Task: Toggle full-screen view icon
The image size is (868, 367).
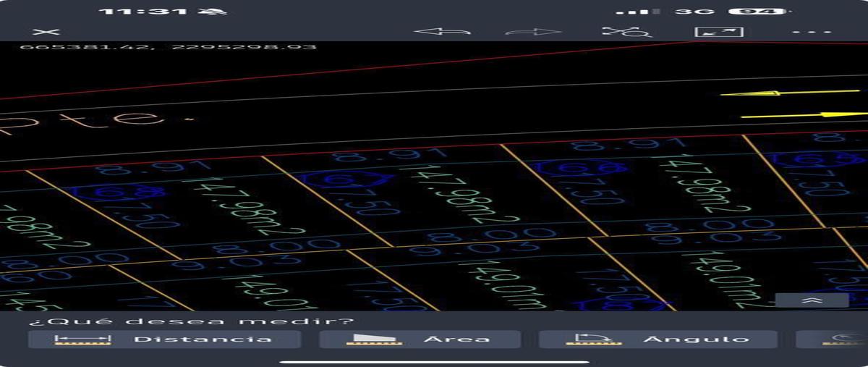Action: click(x=719, y=32)
